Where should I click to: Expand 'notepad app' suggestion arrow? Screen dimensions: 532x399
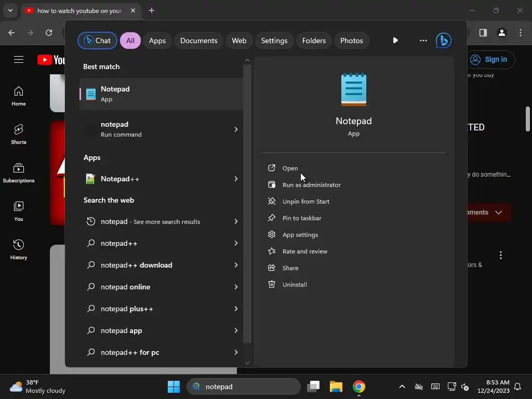(236, 330)
